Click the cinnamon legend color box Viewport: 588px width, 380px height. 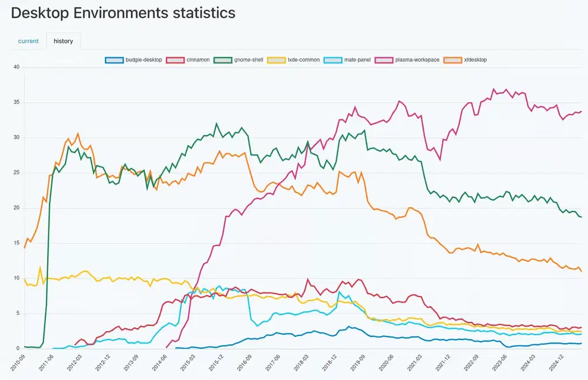point(175,60)
